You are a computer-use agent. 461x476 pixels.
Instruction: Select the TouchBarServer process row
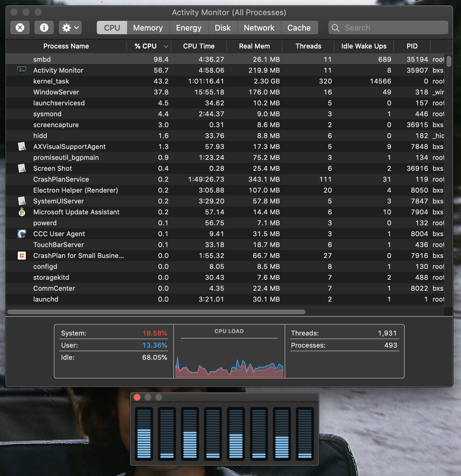225,245
